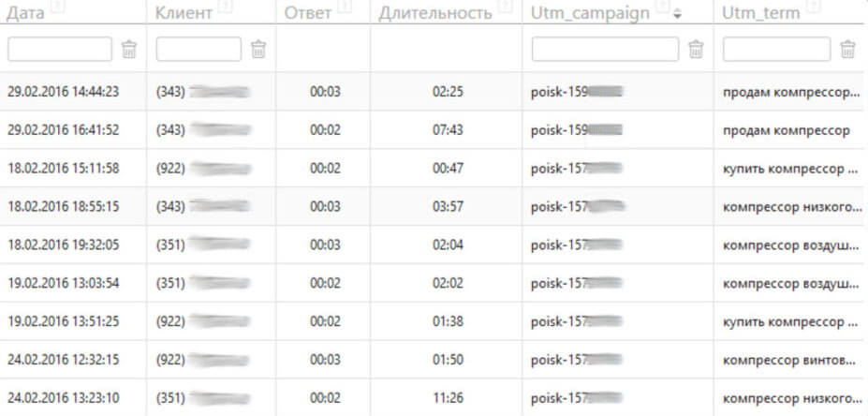
Task: Open help icon next to Дата header
Action: (58, 7)
